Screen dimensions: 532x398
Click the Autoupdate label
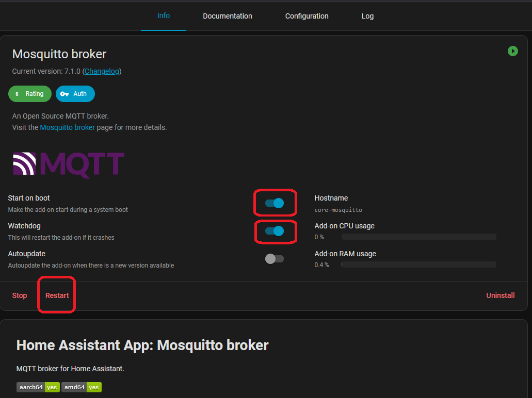pyautogui.click(x=27, y=254)
